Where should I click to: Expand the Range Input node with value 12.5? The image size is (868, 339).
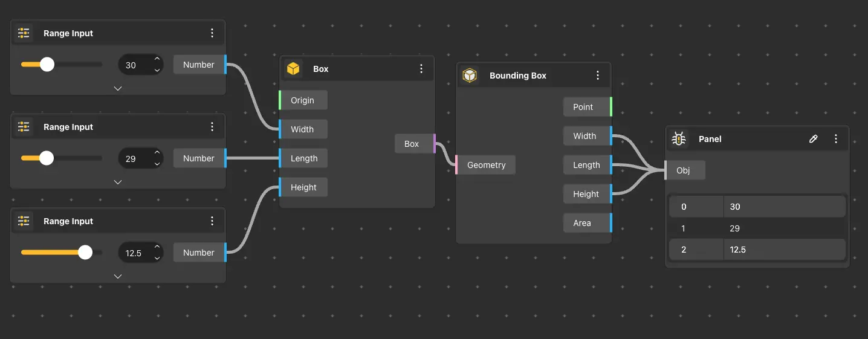click(x=118, y=276)
